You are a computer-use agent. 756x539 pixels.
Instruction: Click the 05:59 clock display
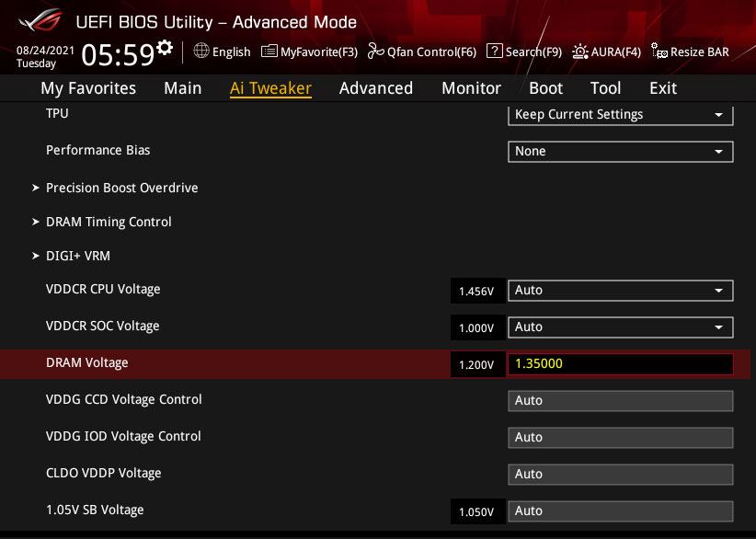tap(118, 54)
